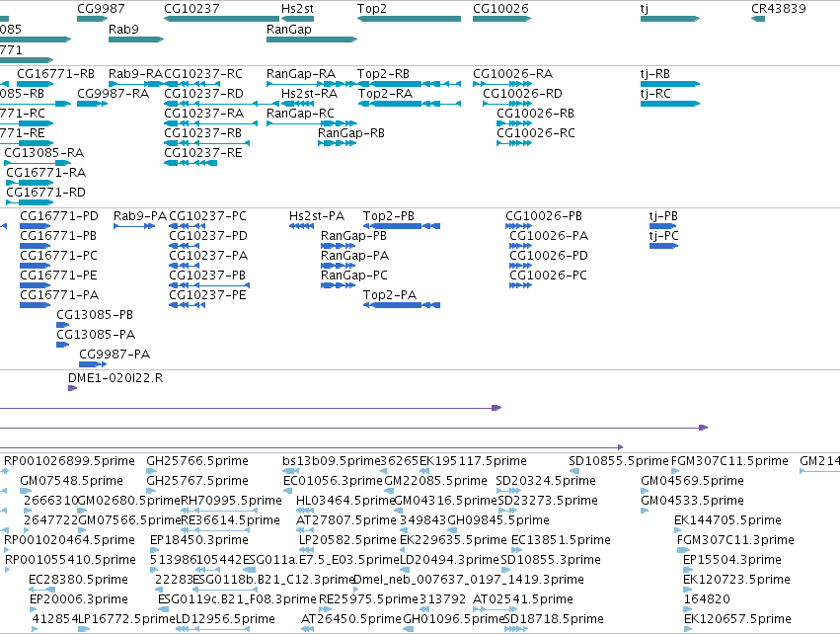The width and height of the screenshot is (840, 634).
Task: Click protein label tj-PB
Action: coord(663,216)
